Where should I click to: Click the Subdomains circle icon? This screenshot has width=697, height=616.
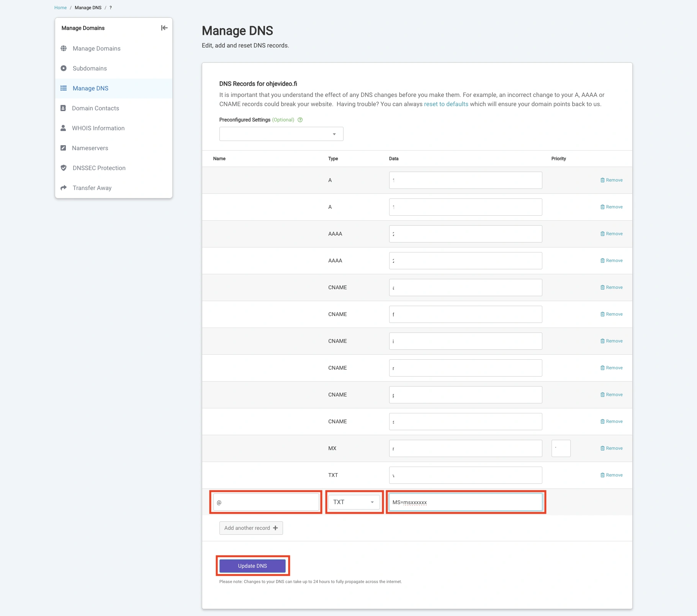64,68
